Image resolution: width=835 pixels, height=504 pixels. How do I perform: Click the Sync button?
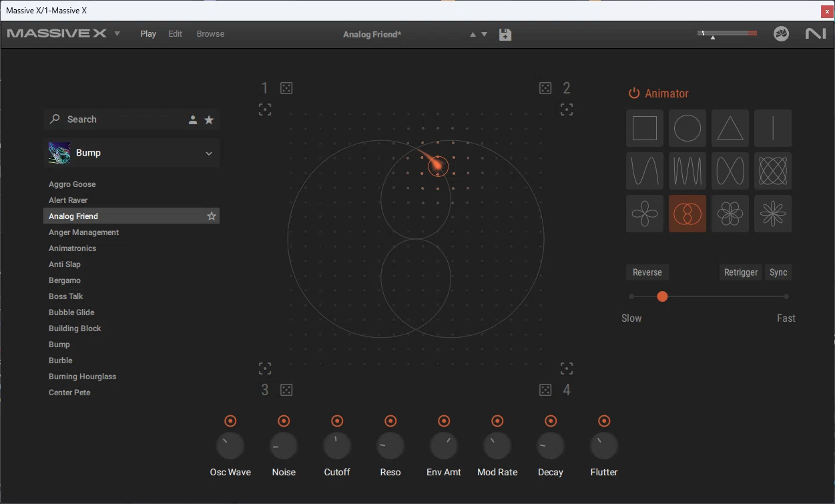[x=778, y=272]
